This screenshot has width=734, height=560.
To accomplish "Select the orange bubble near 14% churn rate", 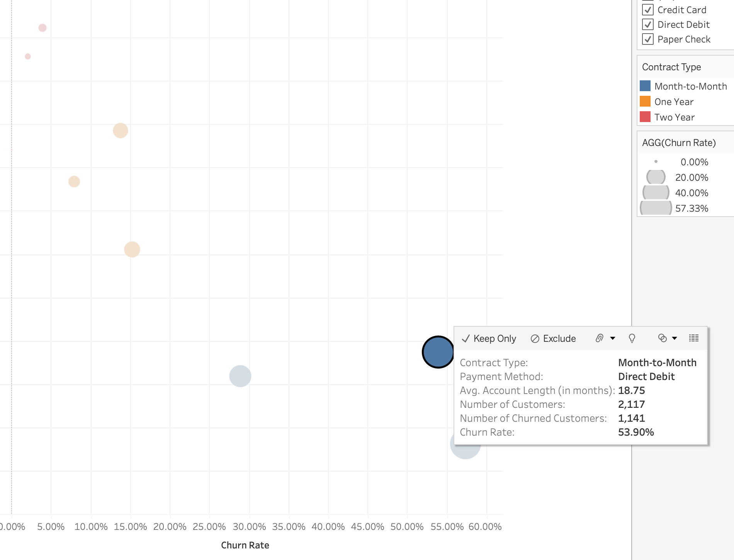I will pos(121,131).
